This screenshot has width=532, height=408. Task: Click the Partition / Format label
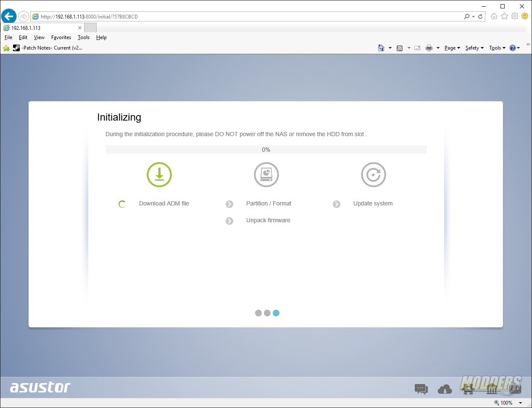(x=269, y=203)
